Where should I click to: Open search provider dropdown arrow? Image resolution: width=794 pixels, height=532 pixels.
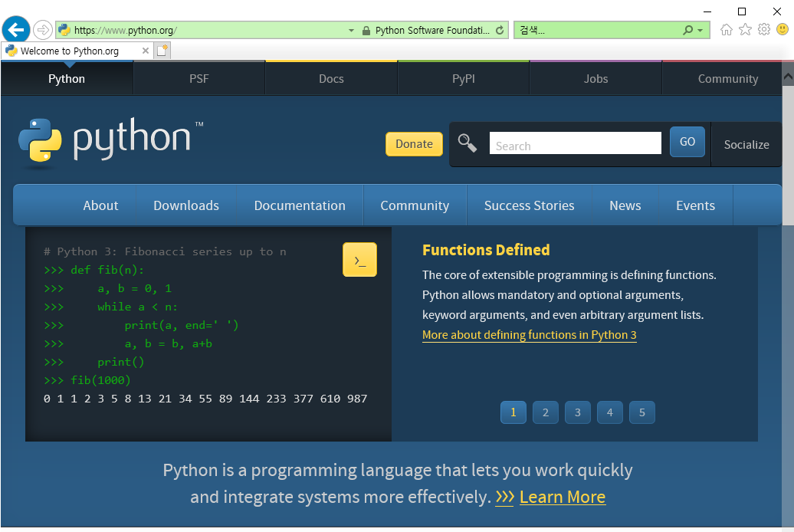click(x=700, y=31)
